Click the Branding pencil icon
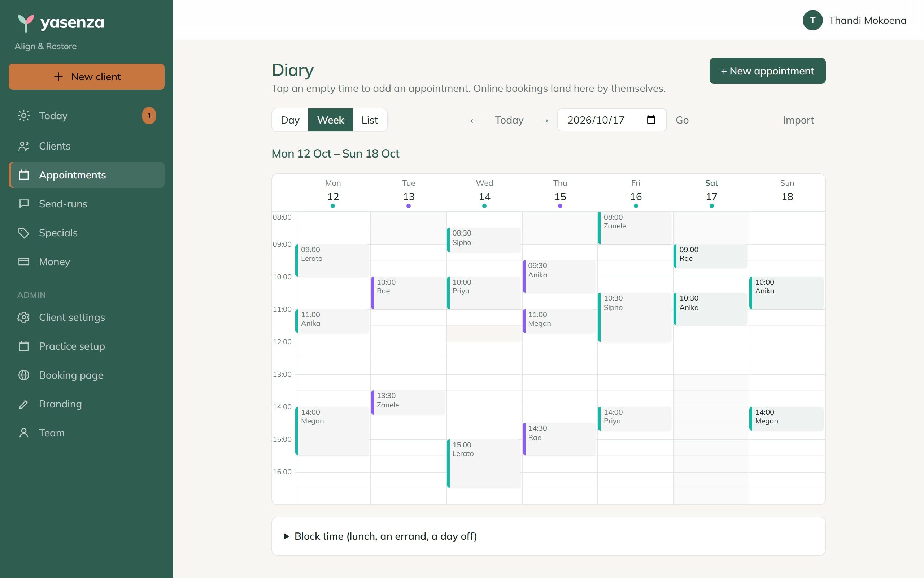The height and width of the screenshot is (578, 924). [x=24, y=404]
